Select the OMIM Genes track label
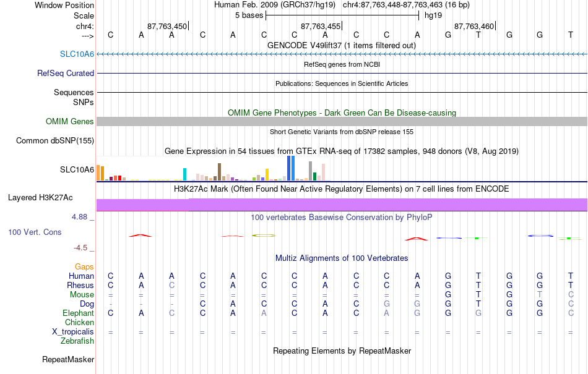This screenshot has height=374, width=588. click(x=69, y=121)
